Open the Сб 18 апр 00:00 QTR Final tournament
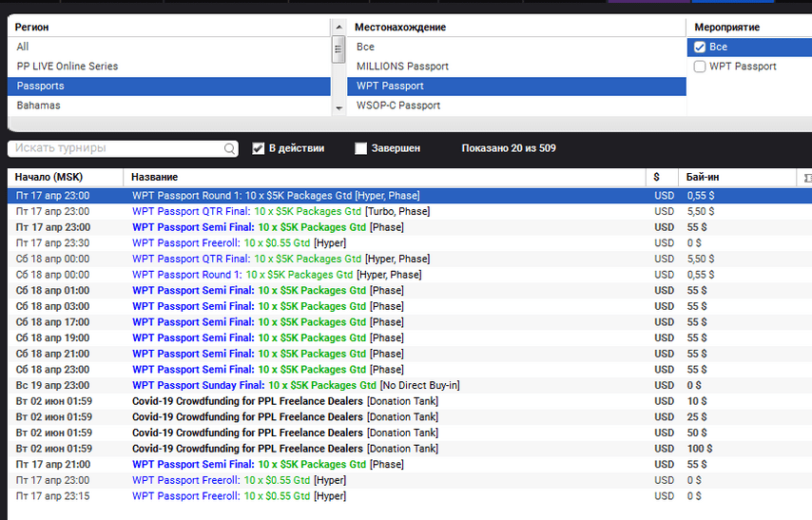The image size is (812, 520). click(x=410, y=259)
